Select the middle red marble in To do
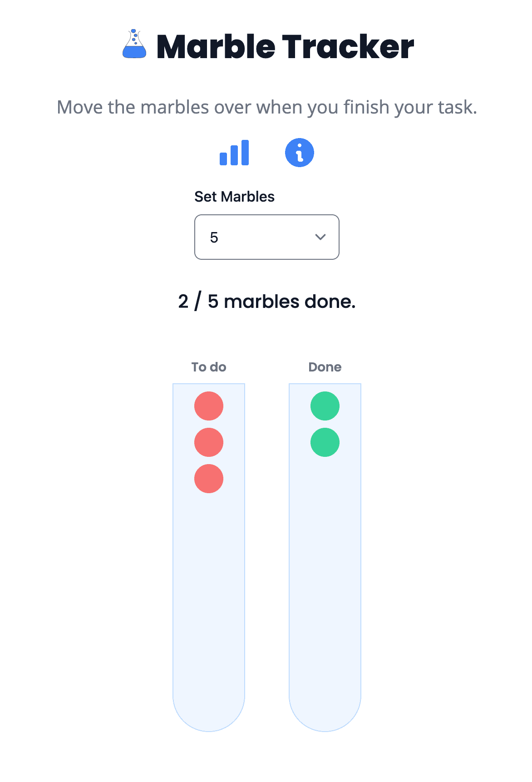This screenshot has width=532, height=782. [x=209, y=442]
